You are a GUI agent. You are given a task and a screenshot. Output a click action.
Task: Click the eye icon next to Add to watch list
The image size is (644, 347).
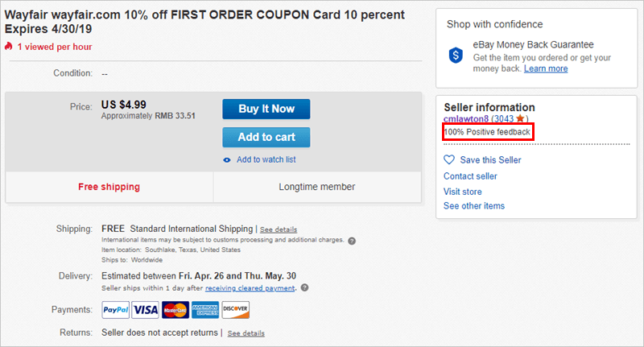pos(227,160)
